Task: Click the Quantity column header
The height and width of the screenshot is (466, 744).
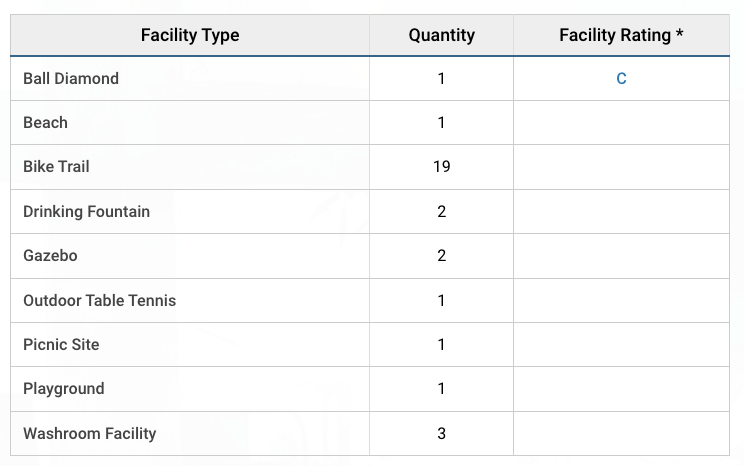Action: click(441, 35)
